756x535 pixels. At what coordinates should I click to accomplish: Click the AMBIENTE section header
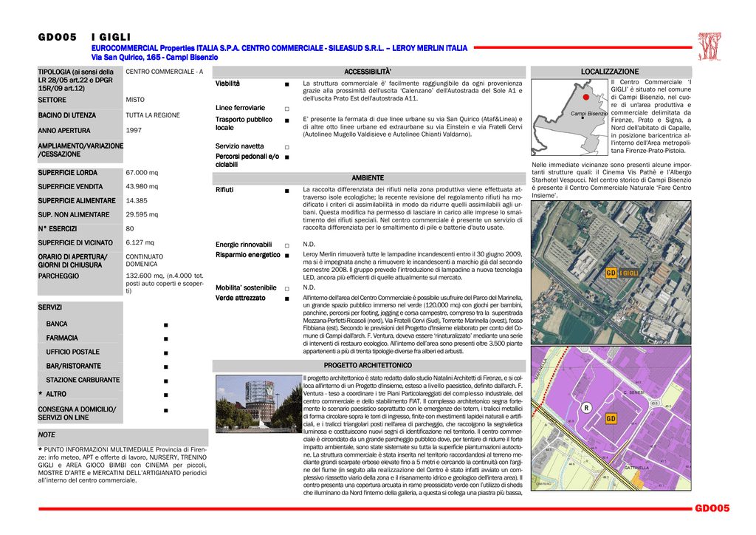click(369, 178)
